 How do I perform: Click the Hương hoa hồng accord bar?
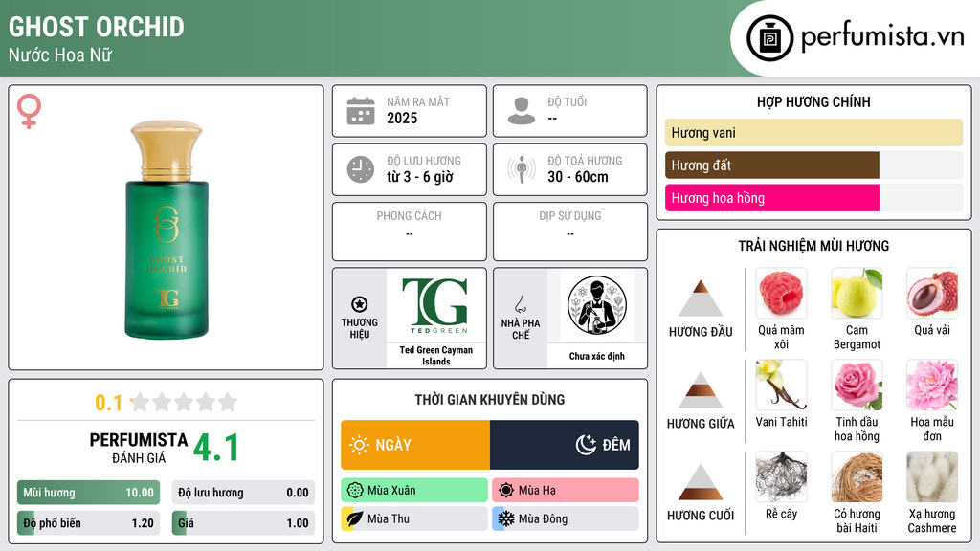coord(813,198)
